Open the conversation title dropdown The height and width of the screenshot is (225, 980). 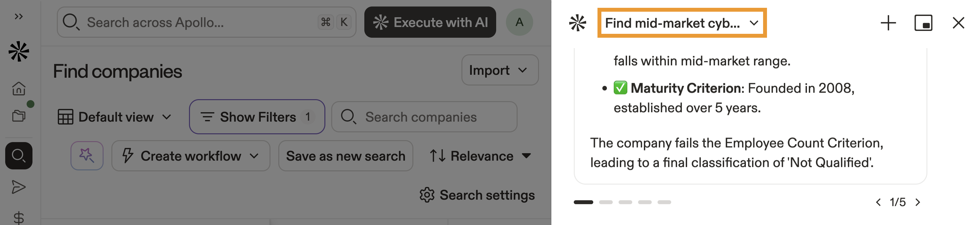[681, 23]
